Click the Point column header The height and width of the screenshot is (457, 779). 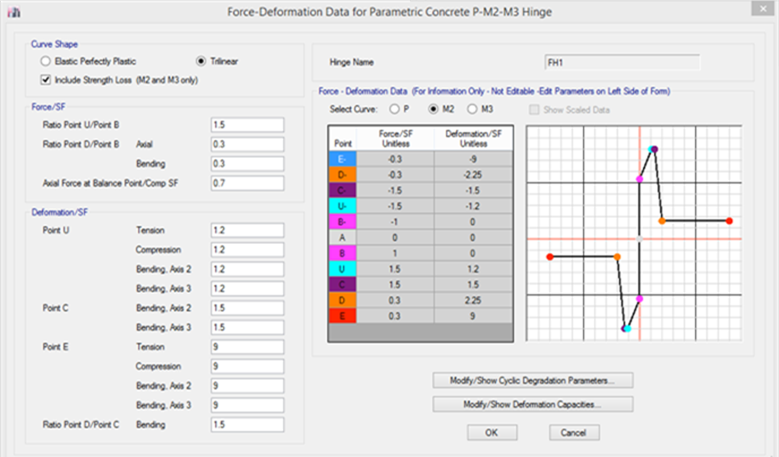click(342, 139)
